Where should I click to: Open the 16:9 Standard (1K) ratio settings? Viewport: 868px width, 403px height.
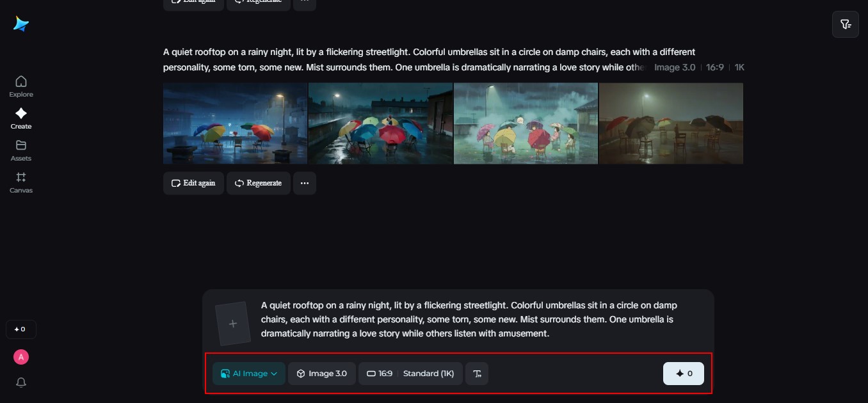point(410,374)
